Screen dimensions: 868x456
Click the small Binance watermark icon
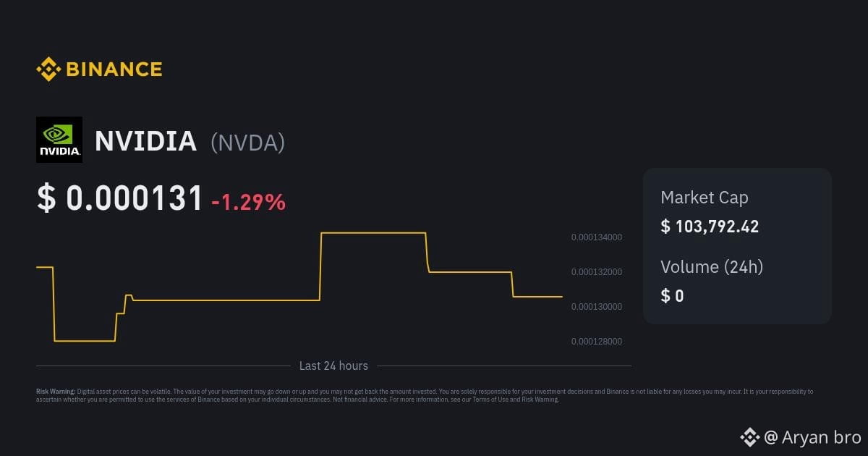pyautogui.click(x=749, y=437)
